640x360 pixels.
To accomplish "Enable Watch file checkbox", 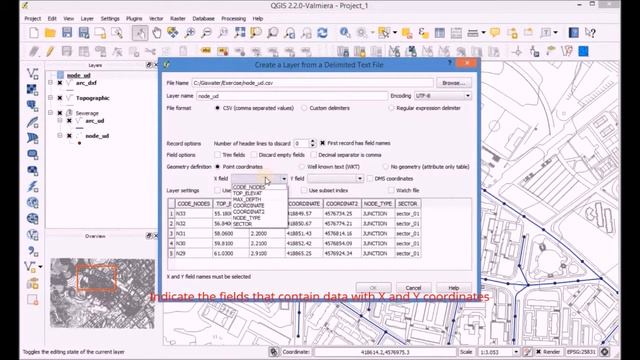I will point(391,191).
